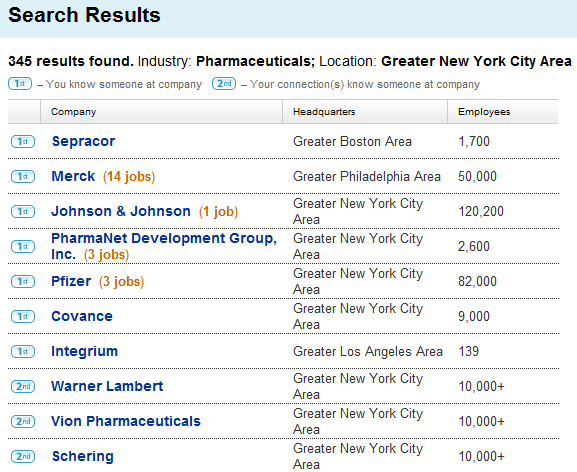Click the 2nd badge for Vion Pharmaceuticals
Image resolution: width=577 pixels, height=472 pixels.
23,421
